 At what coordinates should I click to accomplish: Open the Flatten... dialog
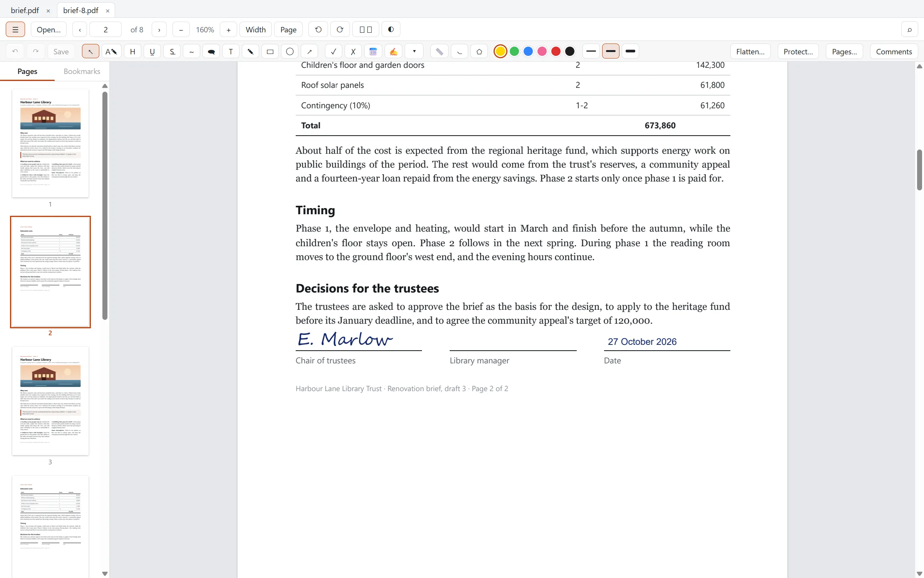click(x=750, y=51)
